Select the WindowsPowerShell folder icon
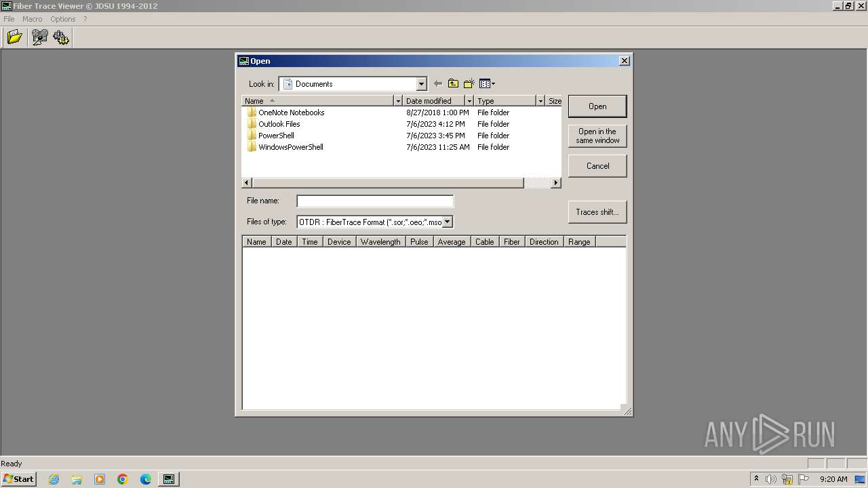Image resolution: width=868 pixels, height=488 pixels. point(252,147)
